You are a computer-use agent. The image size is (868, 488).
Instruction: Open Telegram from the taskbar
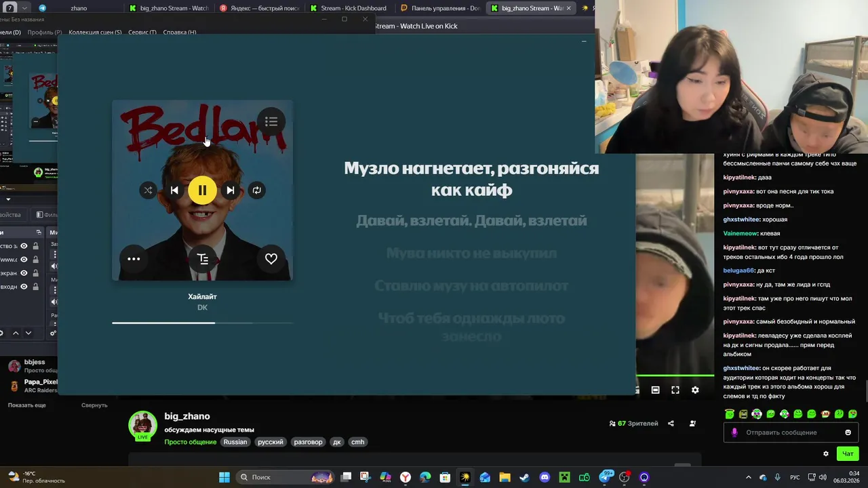[x=606, y=477]
